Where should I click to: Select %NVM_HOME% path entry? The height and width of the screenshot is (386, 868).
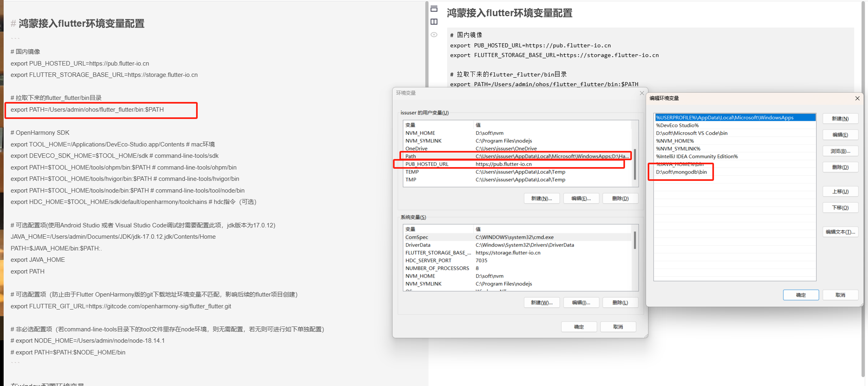coord(735,141)
